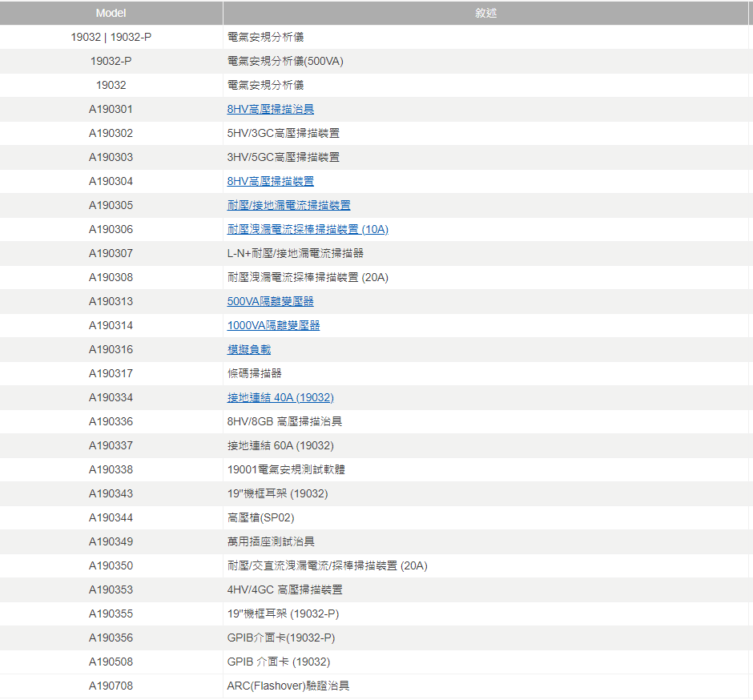Click model cell A190313
The width and height of the screenshot is (753, 700).
[x=111, y=301]
